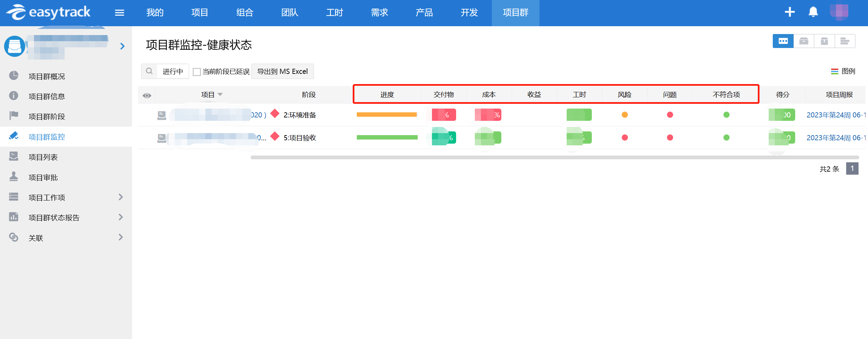The image size is (868, 339).
Task: Click red risk dot in 5:项目验收 row
Action: (x=624, y=138)
